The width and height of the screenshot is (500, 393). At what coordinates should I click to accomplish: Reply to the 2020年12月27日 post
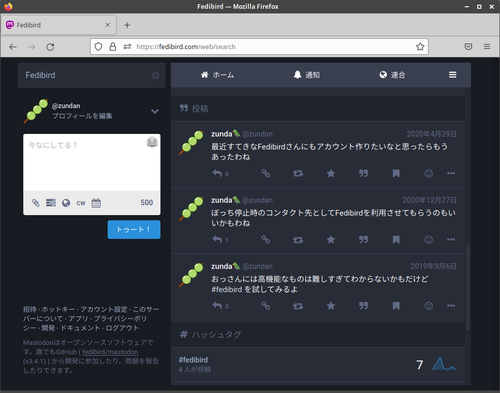(217, 240)
